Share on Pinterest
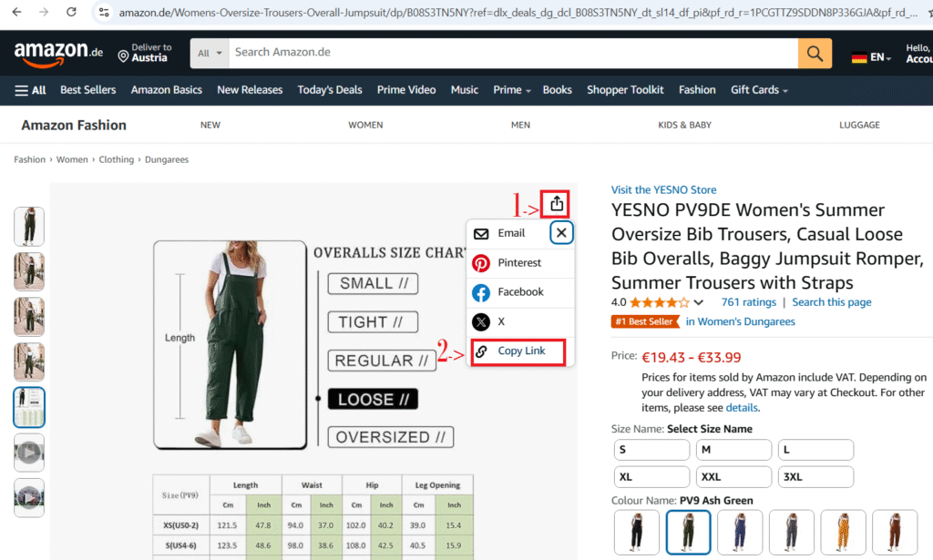Viewport: 933px width, 560px height. (x=520, y=263)
